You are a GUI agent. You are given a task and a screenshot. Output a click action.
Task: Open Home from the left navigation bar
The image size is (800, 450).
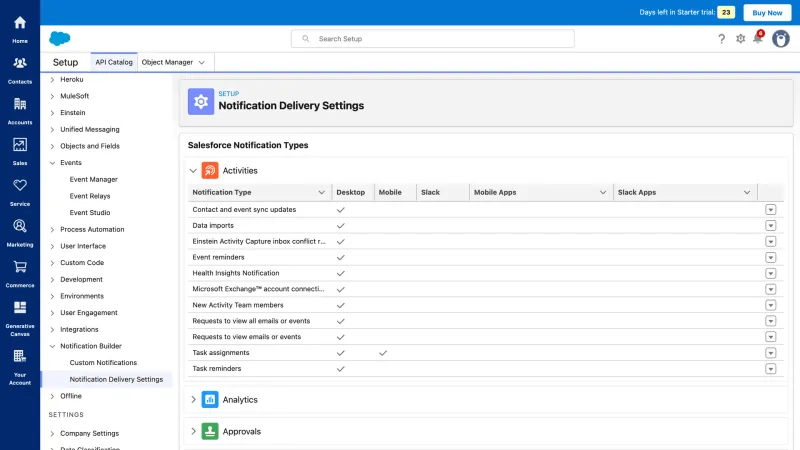(20, 29)
